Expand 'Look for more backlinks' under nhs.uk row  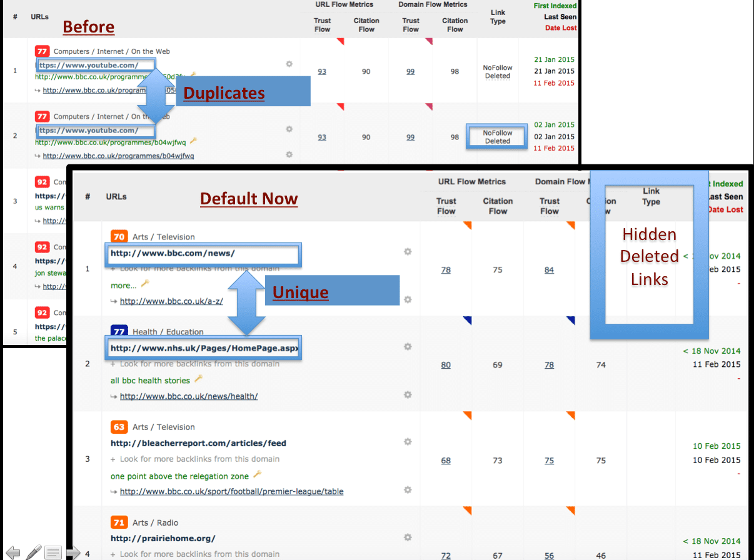tap(195, 364)
